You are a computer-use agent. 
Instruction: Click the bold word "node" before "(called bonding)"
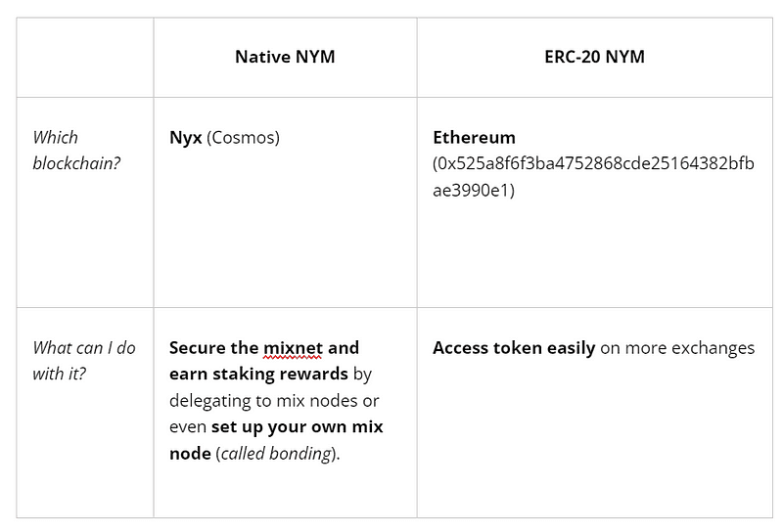190,454
